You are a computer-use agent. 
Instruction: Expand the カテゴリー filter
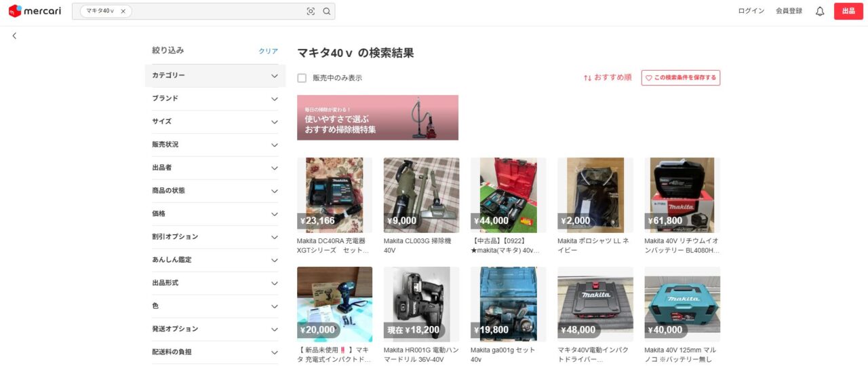tap(215, 75)
